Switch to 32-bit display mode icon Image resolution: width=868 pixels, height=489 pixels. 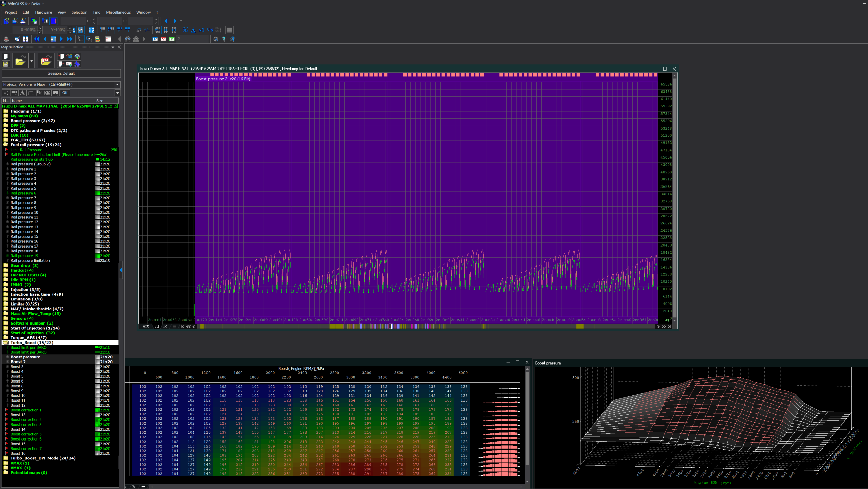pos(119,30)
